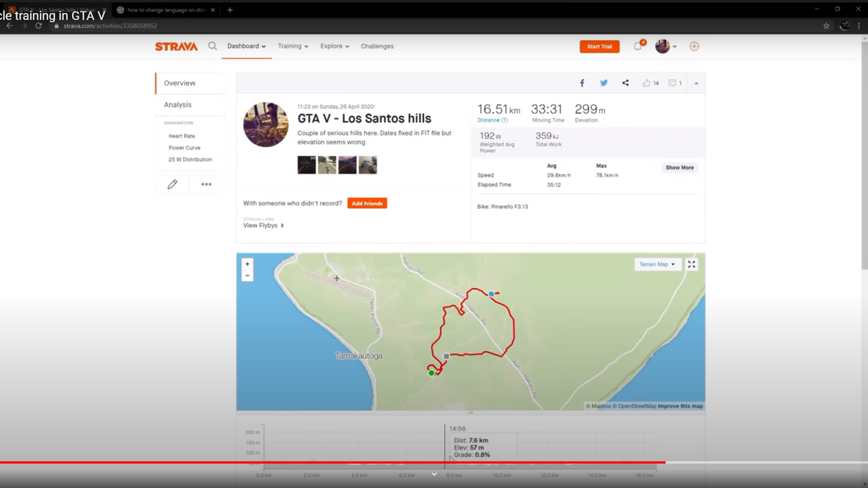Click the '16.51 km' distance value
This screenshot has height=488, width=868.
coord(498,109)
